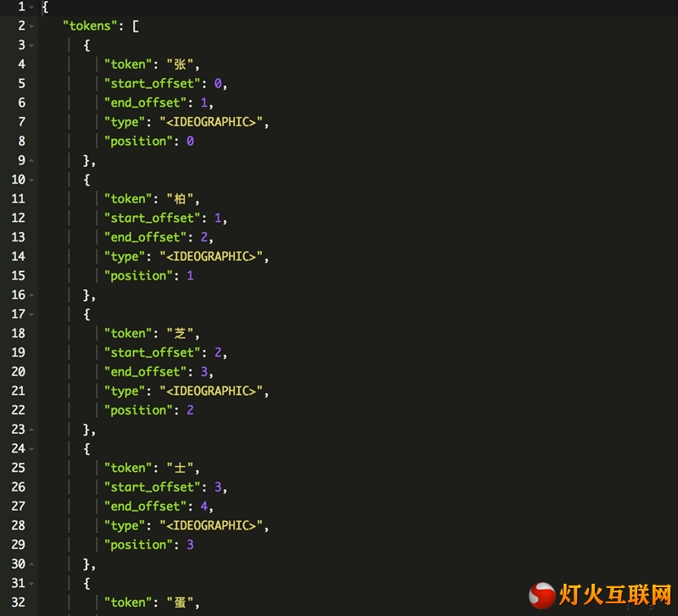Click the token value "芝" on line 18

tap(180, 333)
